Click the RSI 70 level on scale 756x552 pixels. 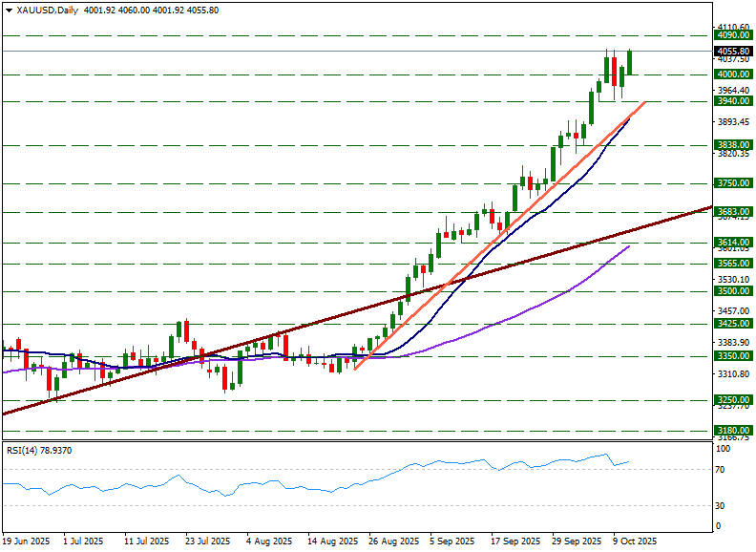click(x=722, y=470)
